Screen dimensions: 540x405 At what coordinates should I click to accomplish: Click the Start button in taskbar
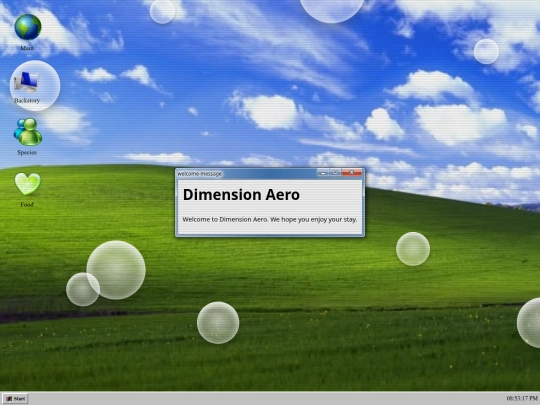(x=16, y=399)
